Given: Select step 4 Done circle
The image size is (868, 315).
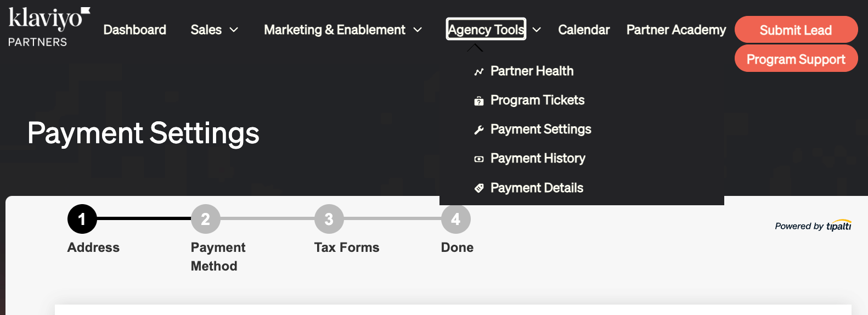Looking at the screenshot, I should pyautogui.click(x=456, y=219).
